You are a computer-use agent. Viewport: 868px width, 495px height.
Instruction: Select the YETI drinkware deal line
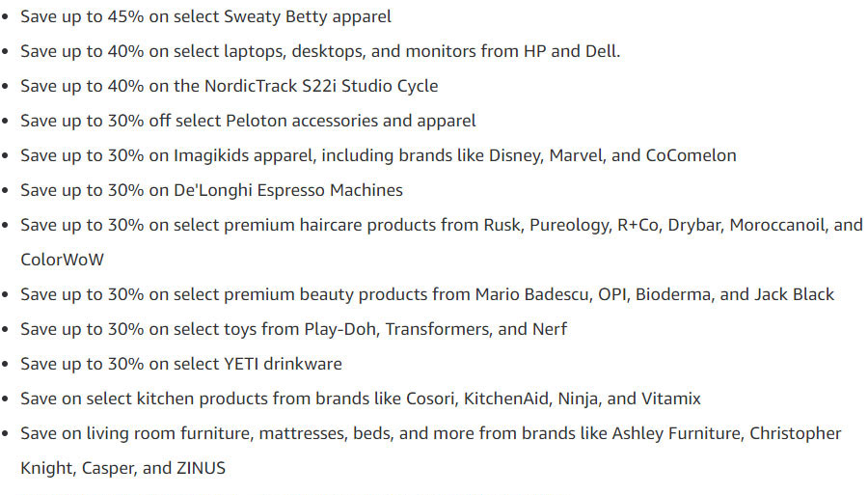click(181, 364)
